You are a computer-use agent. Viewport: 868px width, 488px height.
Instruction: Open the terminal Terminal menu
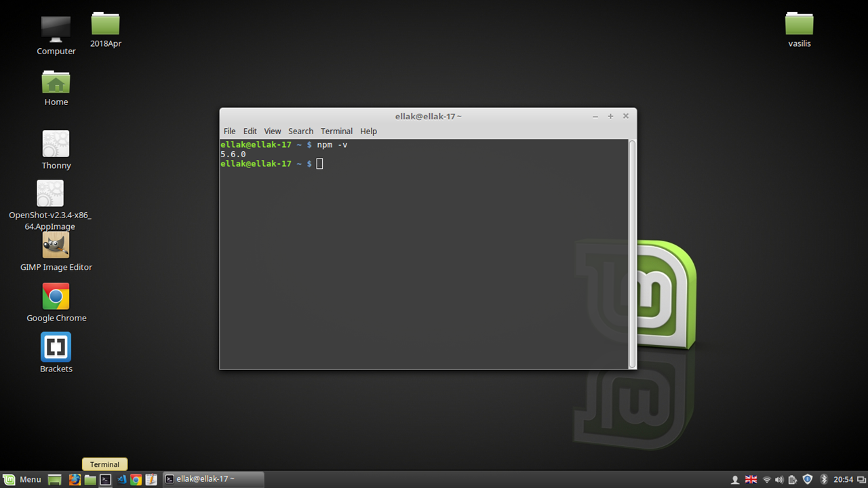336,131
